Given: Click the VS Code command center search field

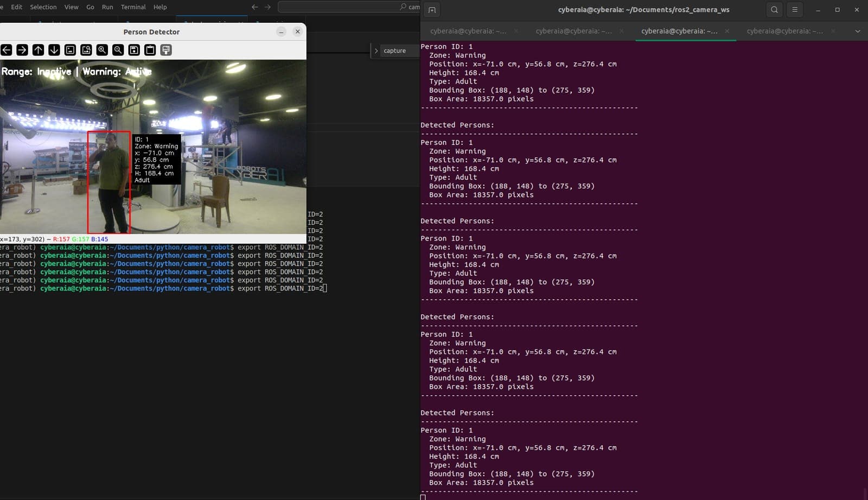Looking at the screenshot, I should click(350, 7).
